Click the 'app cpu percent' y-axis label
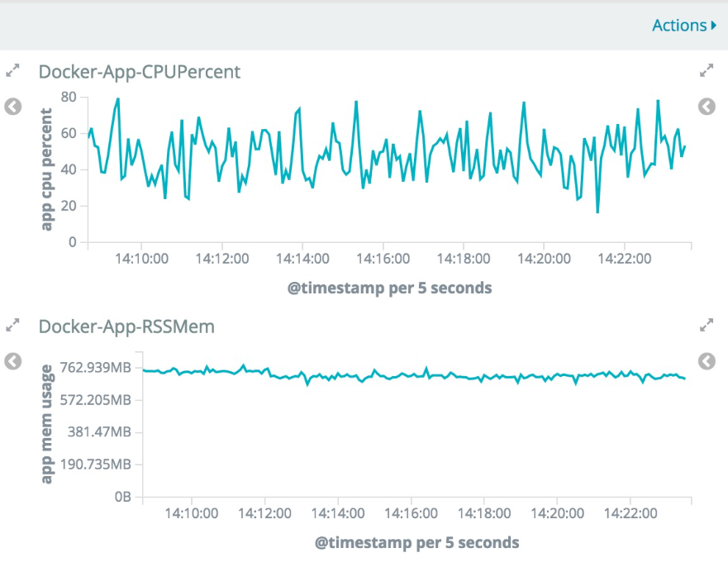This screenshot has height=567, width=728. [47, 169]
